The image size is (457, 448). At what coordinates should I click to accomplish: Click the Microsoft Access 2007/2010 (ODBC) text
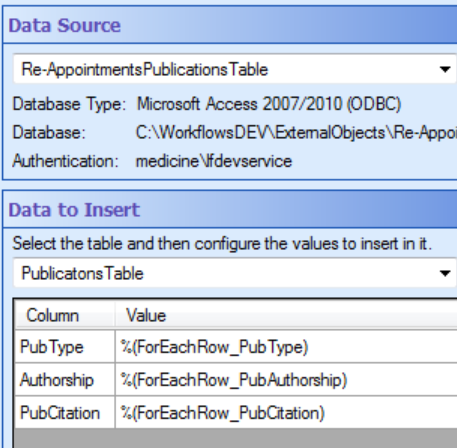coord(269,104)
